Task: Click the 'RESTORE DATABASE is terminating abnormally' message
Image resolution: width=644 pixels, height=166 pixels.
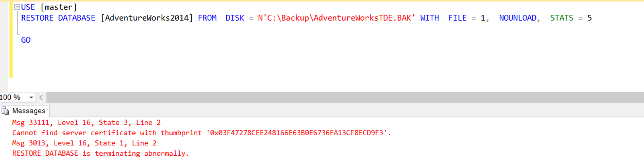Action: 101,154
